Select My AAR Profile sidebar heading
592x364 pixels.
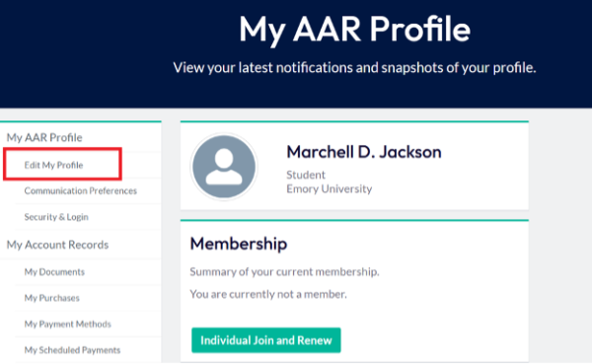(44, 137)
